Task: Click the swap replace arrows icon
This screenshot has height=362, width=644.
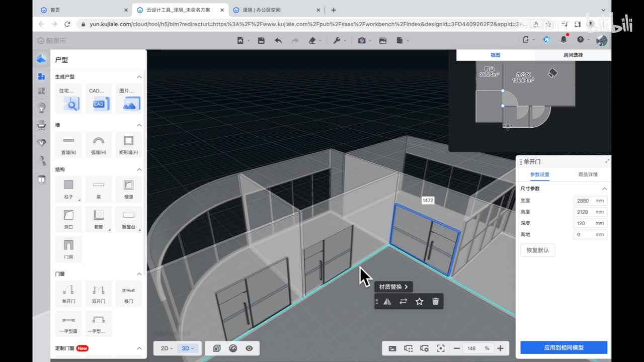Action: [x=404, y=302]
